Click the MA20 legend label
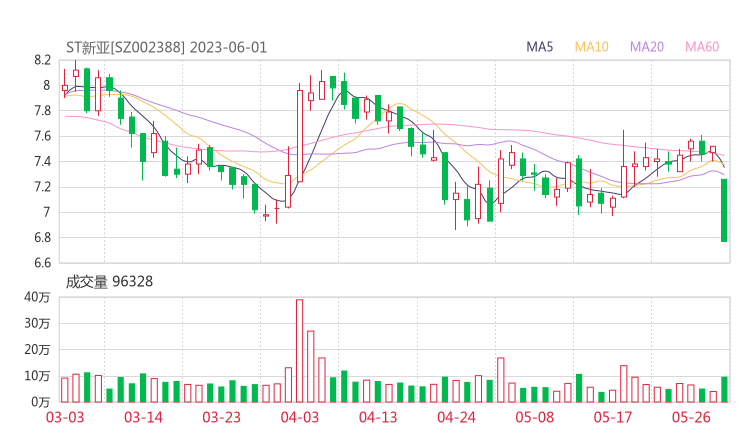This screenshot has width=740, height=440. 647,47
